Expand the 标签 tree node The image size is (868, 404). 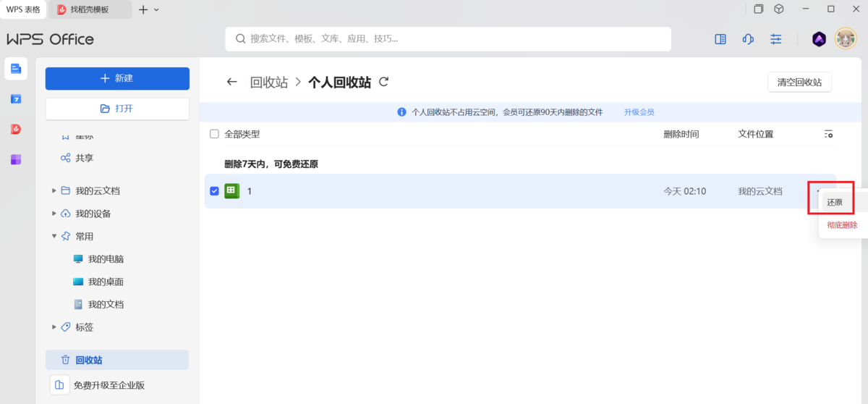(54, 327)
